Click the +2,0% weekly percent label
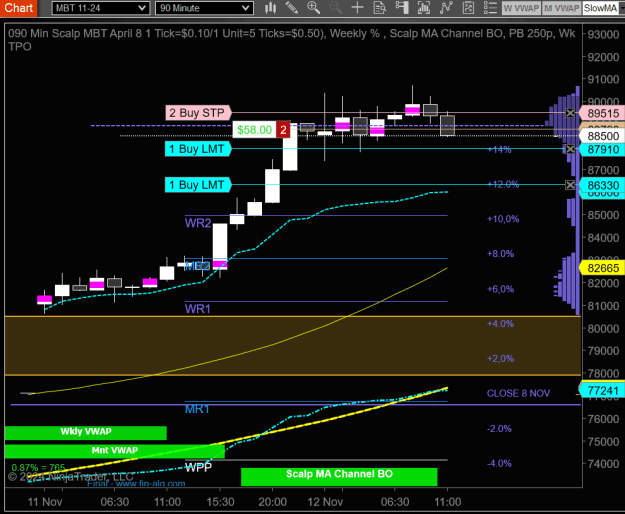This screenshot has width=625, height=514. pos(501,359)
